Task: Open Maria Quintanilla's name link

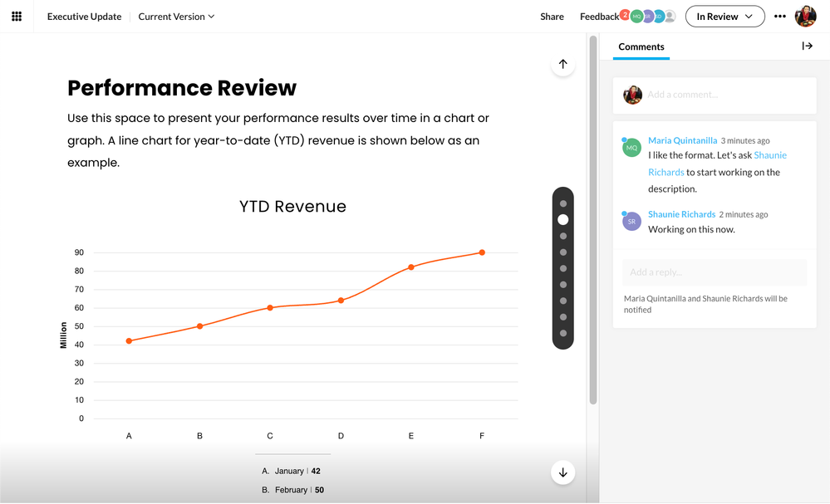Action: point(682,140)
